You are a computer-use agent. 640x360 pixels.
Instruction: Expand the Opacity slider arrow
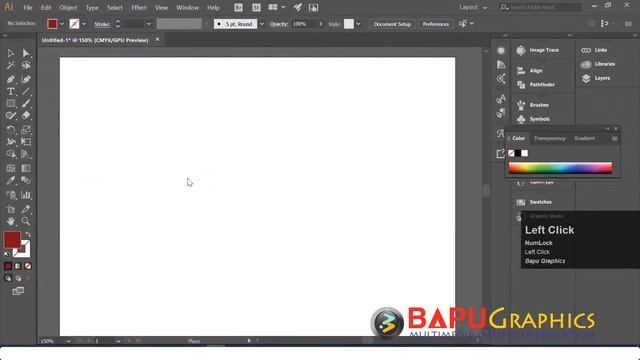321,24
